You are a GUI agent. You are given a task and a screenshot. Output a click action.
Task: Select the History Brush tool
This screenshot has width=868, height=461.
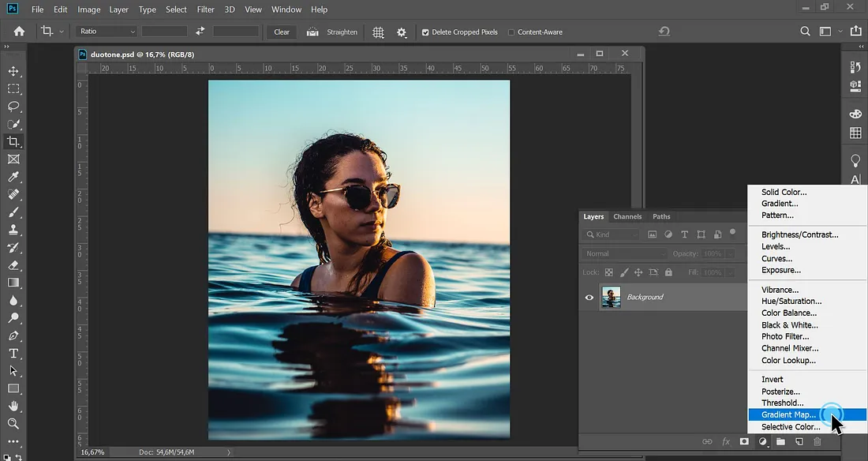[13, 247]
